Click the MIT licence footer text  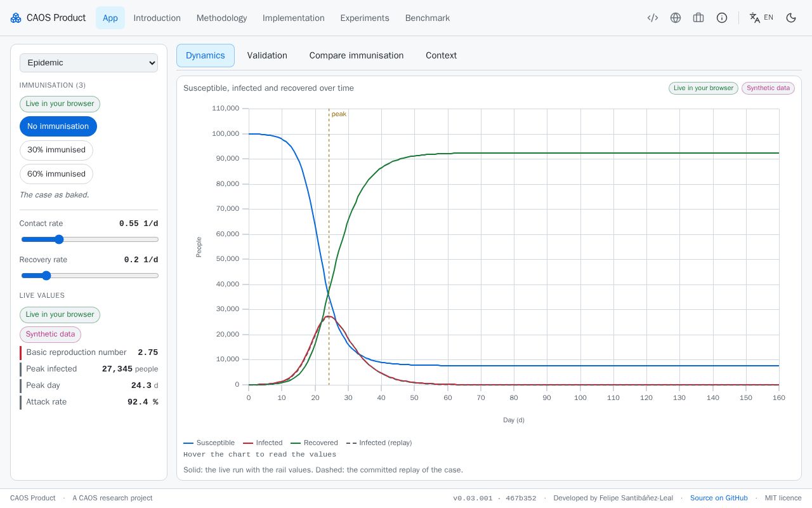click(x=783, y=498)
